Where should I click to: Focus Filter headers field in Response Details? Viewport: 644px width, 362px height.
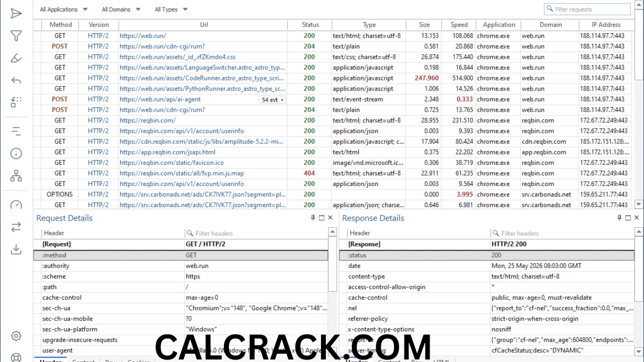click(562, 233)
